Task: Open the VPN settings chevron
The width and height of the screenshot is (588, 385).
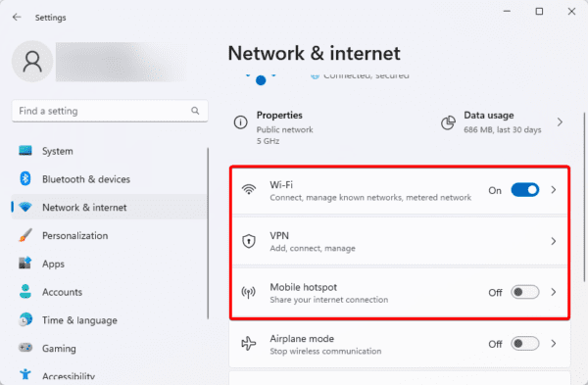Action: pos(554,241)
